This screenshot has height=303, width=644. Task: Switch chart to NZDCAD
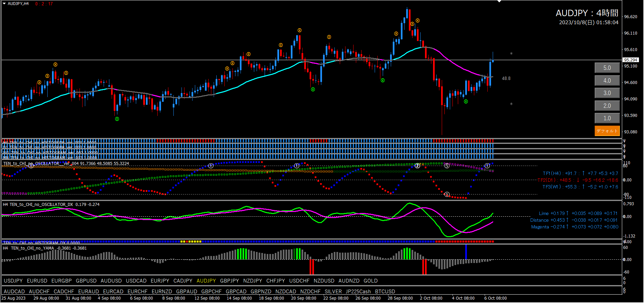[286, 292]
